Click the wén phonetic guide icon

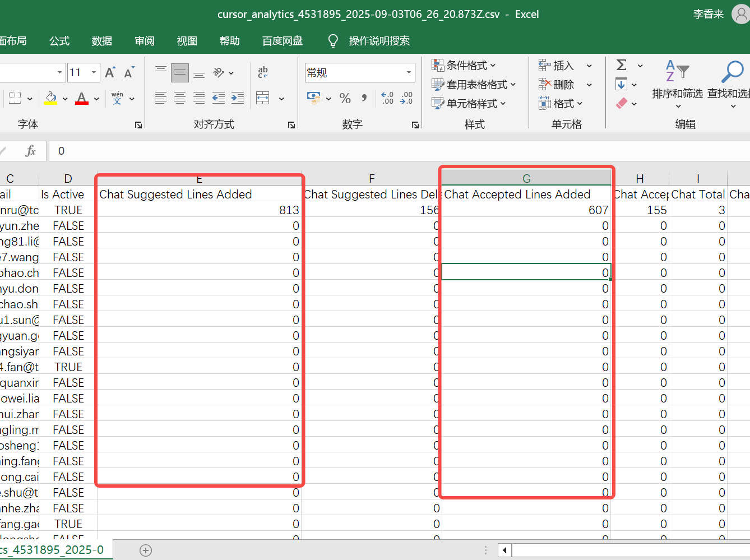[117, 98]
